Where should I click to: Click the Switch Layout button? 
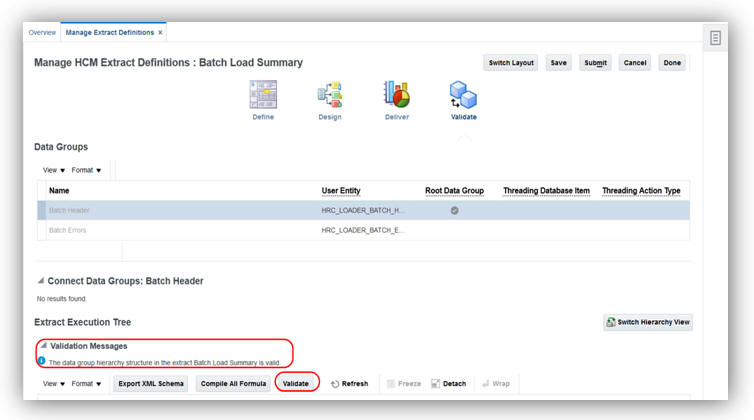pos(511,63)
